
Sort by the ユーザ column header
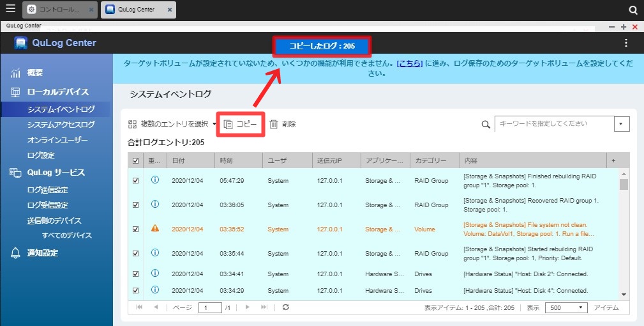pos(287,160)
